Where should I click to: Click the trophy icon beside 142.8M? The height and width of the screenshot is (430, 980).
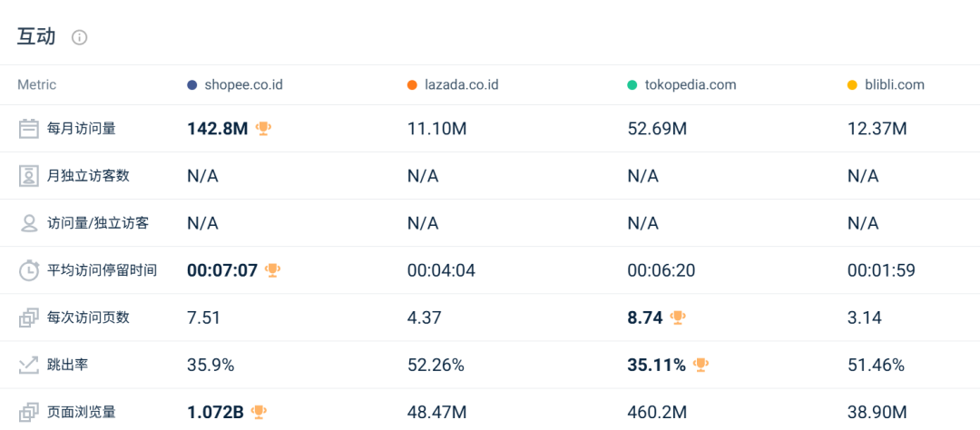point(264,129)
